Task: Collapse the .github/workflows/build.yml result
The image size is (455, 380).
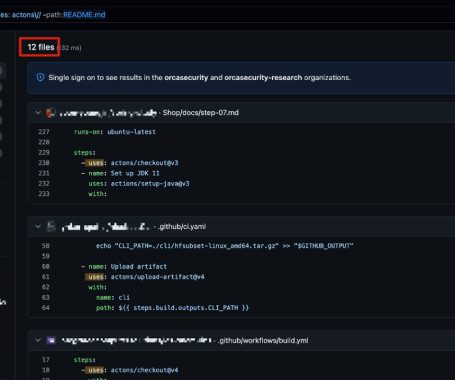Action: click(x=38, y=340)
